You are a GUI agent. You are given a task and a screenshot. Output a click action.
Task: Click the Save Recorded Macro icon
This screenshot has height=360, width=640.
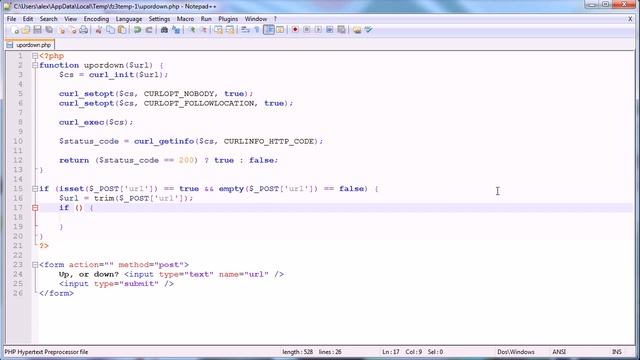(x=342, y=30)
